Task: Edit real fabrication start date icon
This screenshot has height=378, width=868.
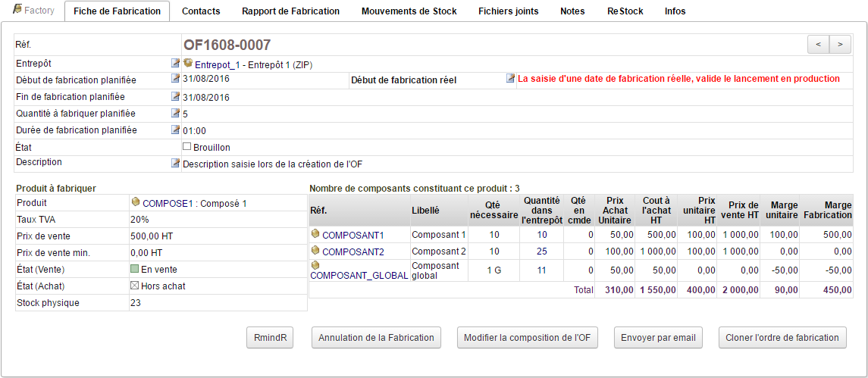Action: 511,78
